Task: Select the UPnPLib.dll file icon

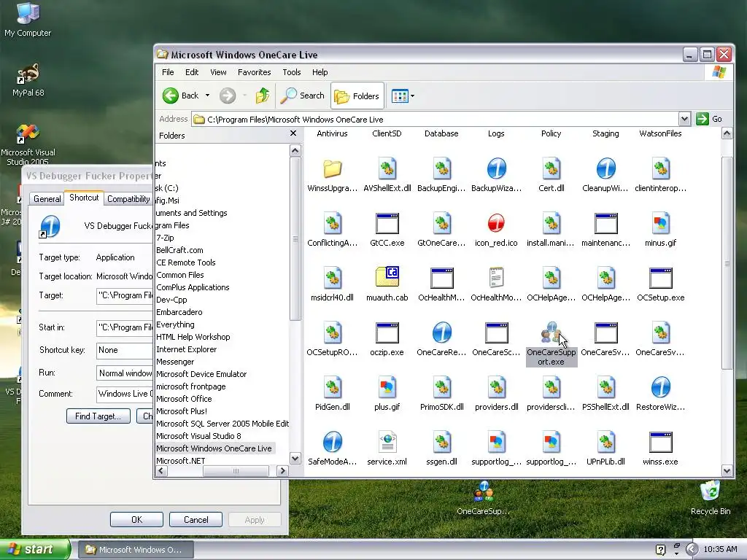Action: 606,443
